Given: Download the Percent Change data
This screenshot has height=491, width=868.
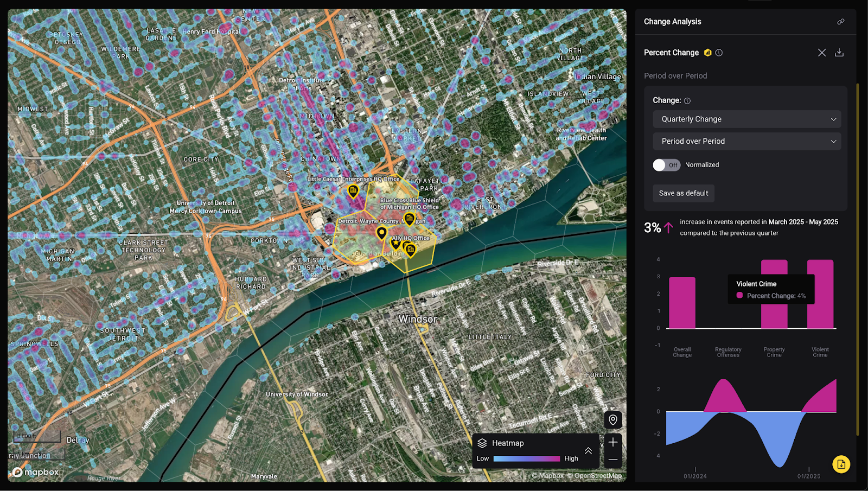Looking at the screenshot, I should click(839, 53).
